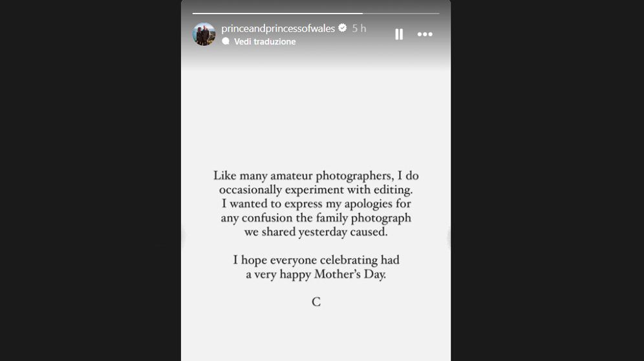Skip to the next story using right arrow
Viewport: 644px width, 361px height.
pos(449,237)
